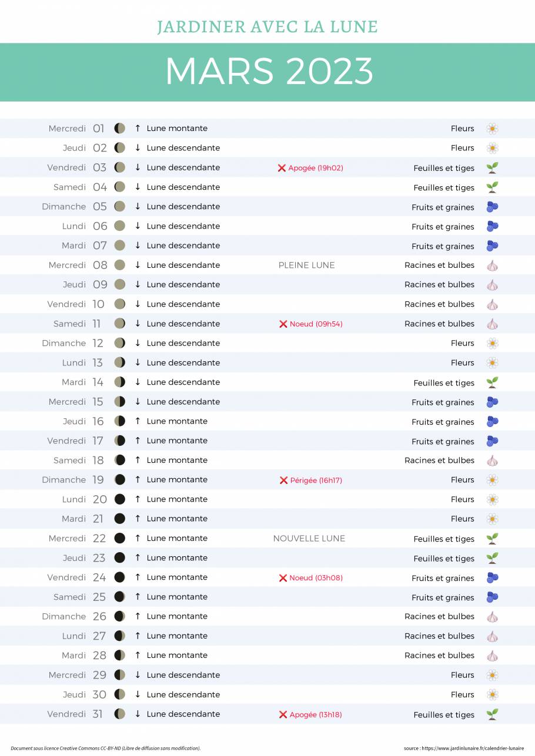The image size is (535, 756).
Task: Click the MARS 2023 header banner
Action: [267, 72]
